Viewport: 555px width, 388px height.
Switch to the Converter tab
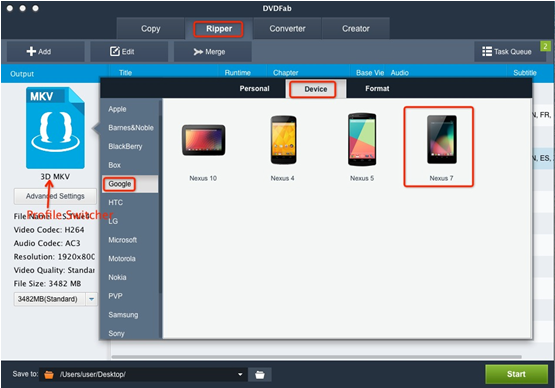[287, 29]
